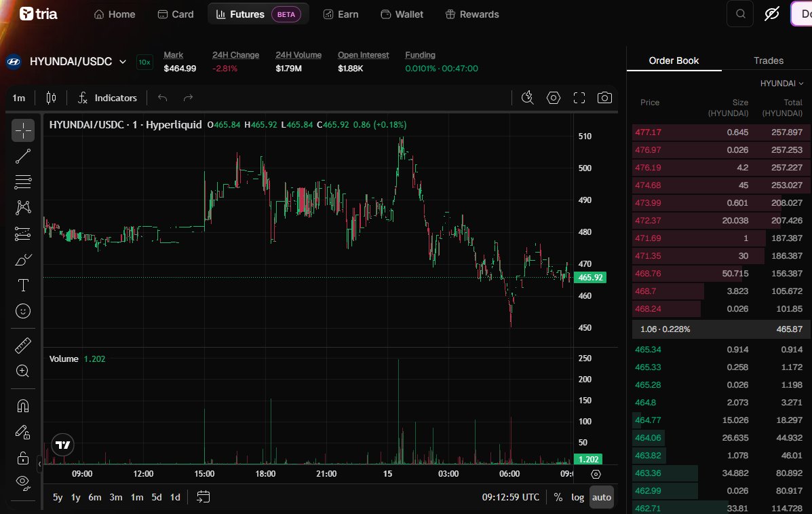The image size is (812, 514).
Task: Toggle auto scale mode
Action: [601, 497]
